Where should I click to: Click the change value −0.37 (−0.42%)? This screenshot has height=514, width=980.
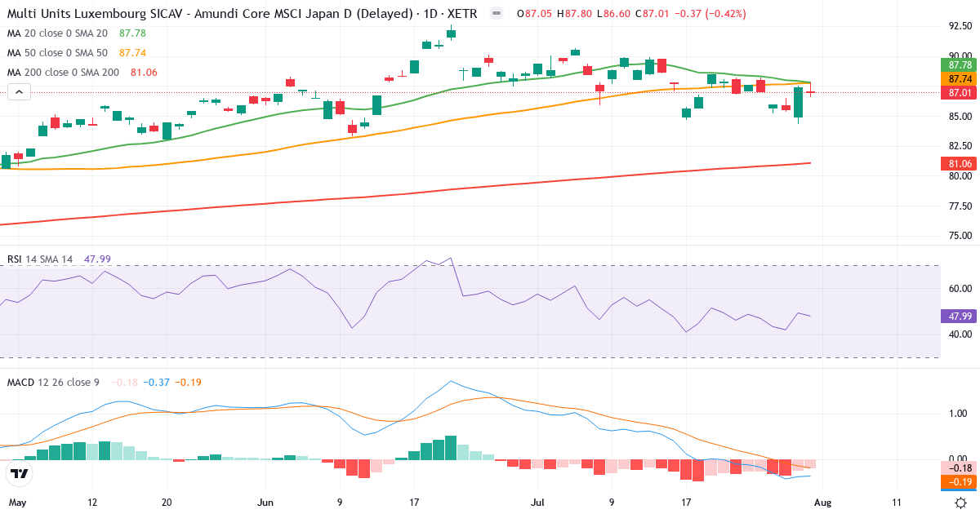point(710,15)
